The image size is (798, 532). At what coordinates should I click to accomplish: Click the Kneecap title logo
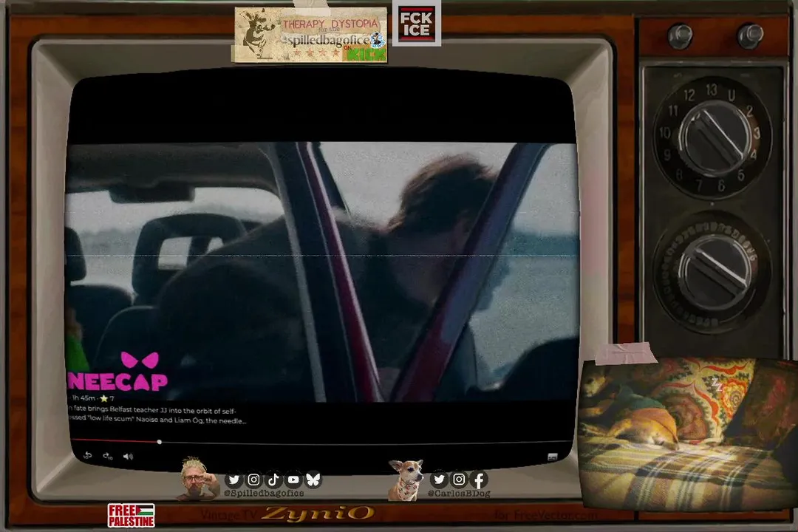point(118,372)
